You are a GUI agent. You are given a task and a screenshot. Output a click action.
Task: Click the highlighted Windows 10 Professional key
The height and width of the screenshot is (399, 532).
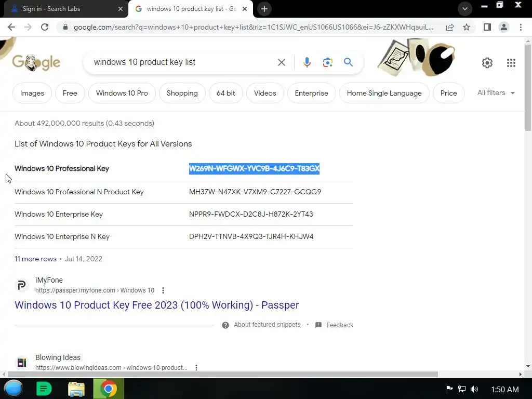click(255, 169)
